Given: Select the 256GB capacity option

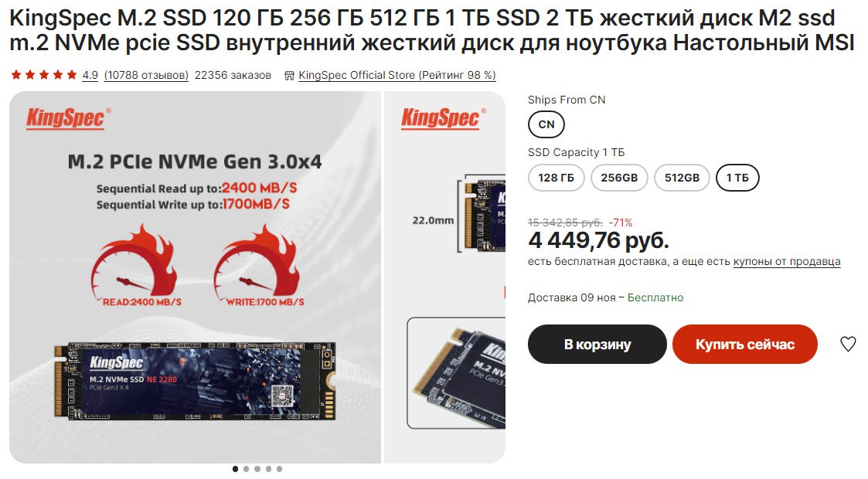Looking at the screenshot, I should coord(619,178).
